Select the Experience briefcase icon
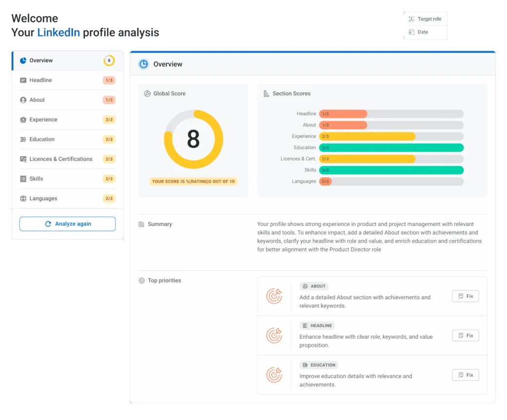The height and width of the screenshot is (420, 507). click(22, 119)
